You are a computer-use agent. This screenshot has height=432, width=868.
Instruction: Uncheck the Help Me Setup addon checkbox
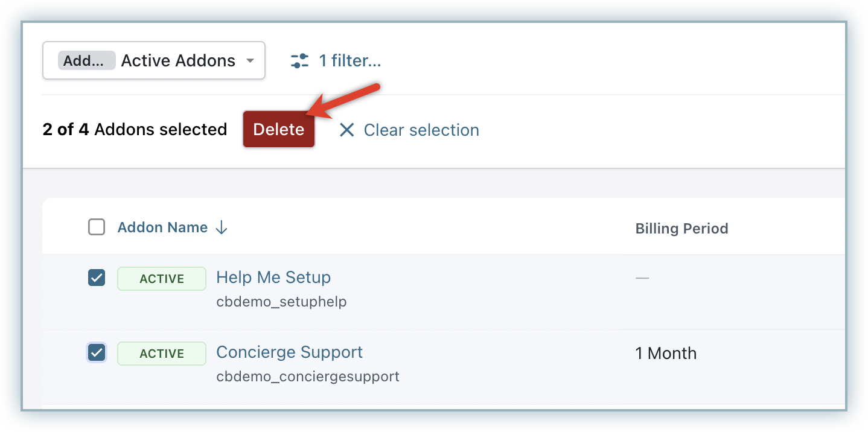[x=97, y=278]
